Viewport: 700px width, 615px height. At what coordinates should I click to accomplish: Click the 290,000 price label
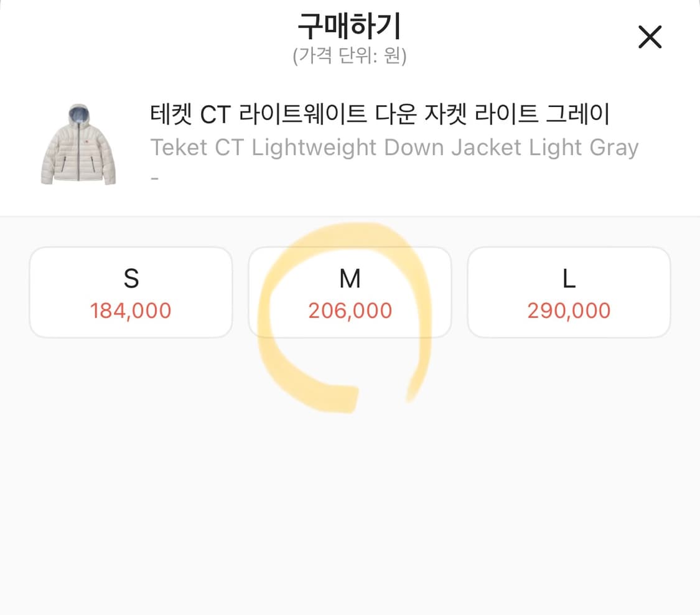(x=568, y=310)
